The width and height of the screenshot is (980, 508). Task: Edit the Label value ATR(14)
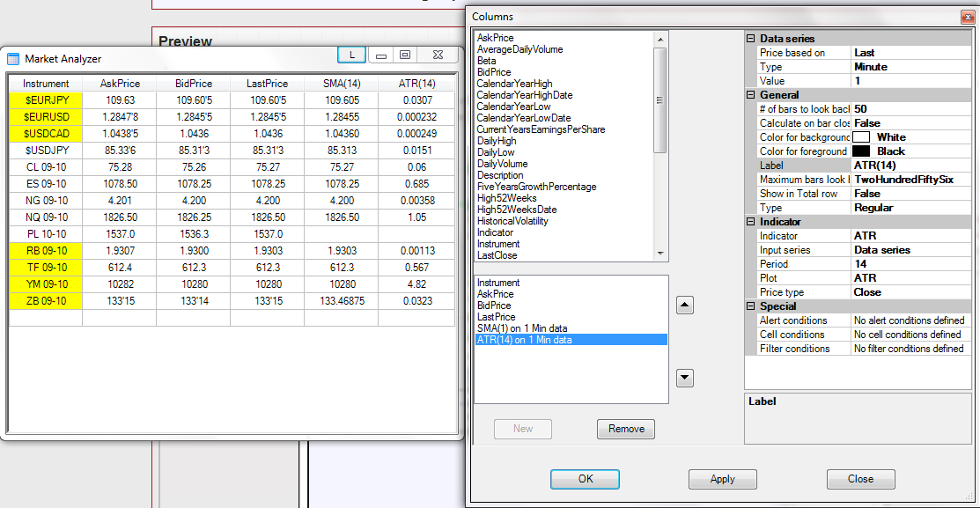point(911,166)
